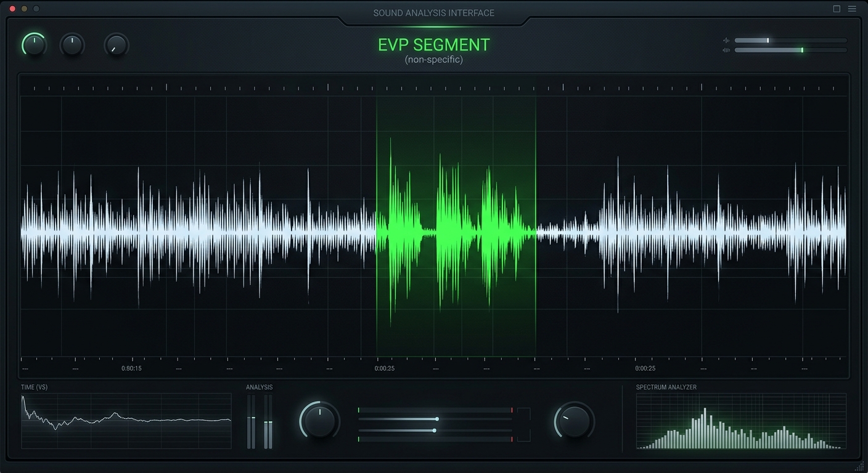
Task: Open the hamburger menu in title bar
Action: tap(853, 9)
